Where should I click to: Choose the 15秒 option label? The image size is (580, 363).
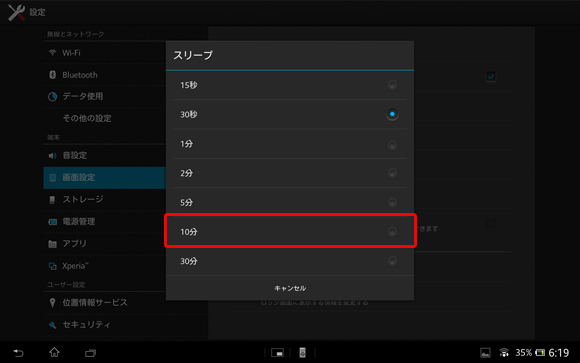[x=189, y=85]
